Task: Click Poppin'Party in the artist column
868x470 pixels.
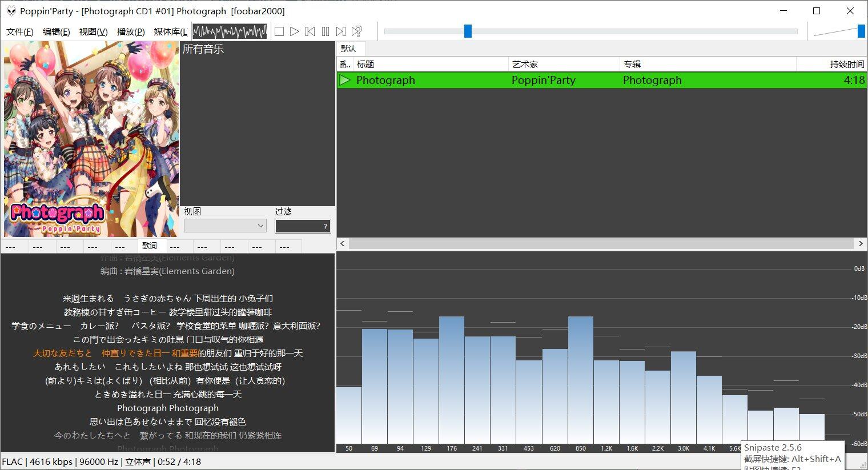Action: (x=544, y=80)
